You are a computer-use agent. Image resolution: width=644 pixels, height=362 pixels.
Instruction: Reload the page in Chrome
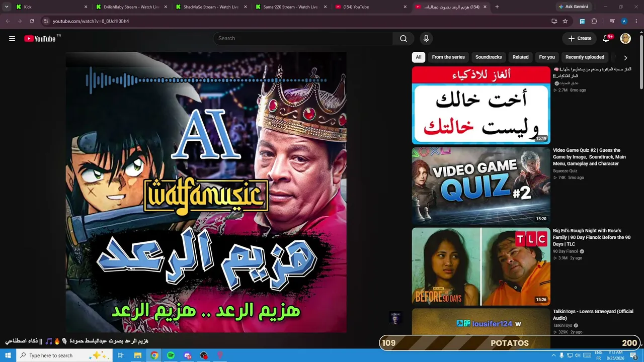[32, 21]
